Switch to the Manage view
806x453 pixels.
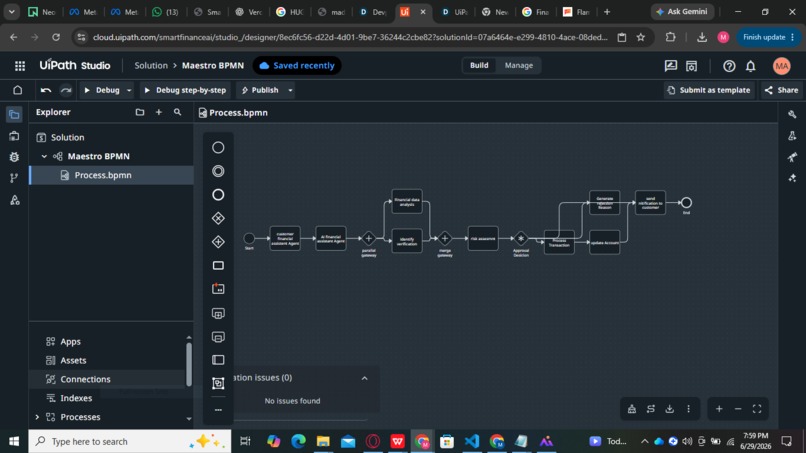tap(519, 65)
